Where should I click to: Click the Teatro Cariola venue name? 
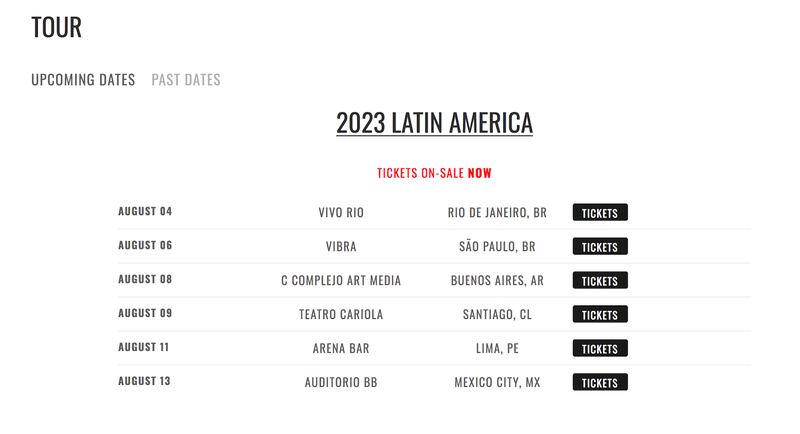341,315
